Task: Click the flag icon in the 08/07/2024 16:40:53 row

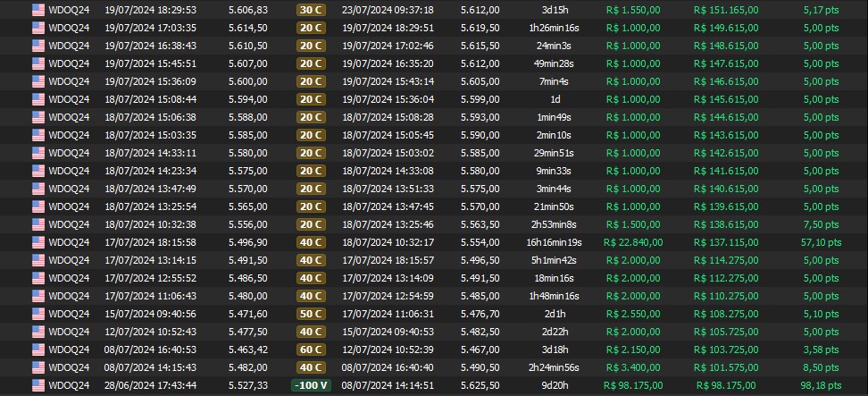Action: (x=38, y=350)
